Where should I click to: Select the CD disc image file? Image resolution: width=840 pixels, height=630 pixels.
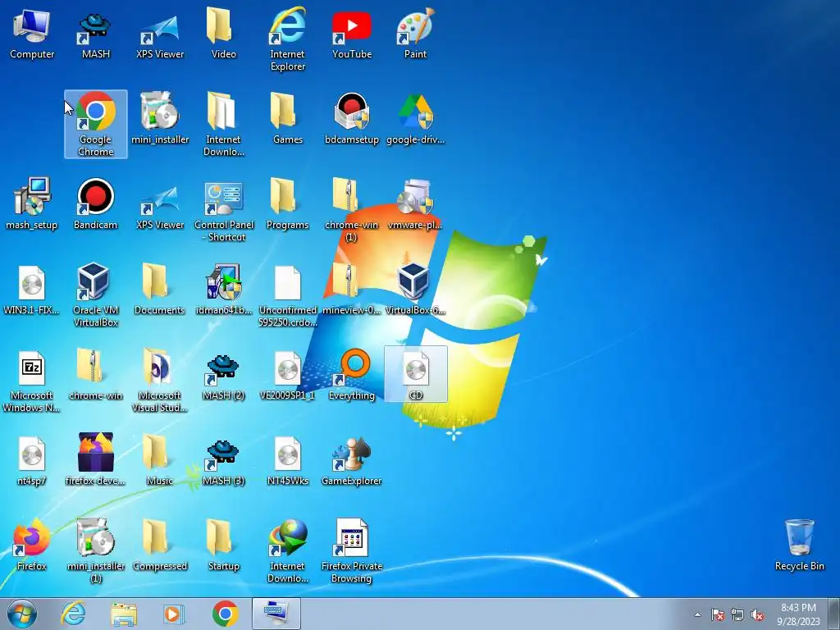(416, 374)
